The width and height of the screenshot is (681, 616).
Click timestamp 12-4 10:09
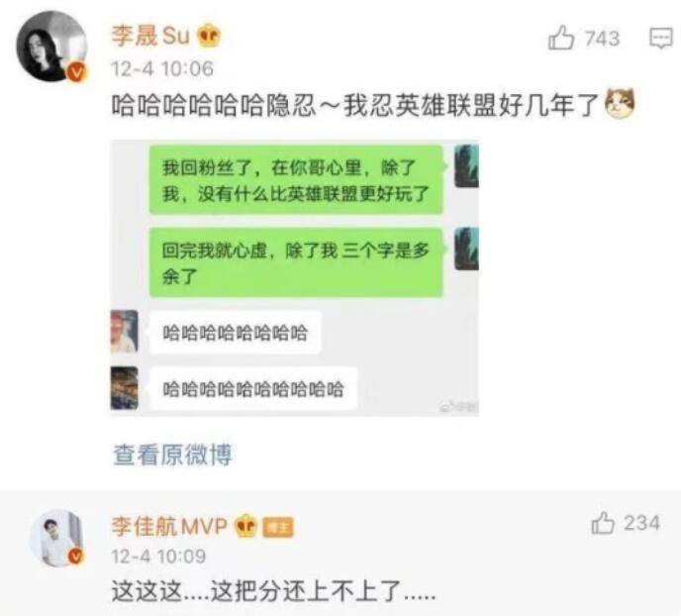pyautogui.click(x=158, y=557)
